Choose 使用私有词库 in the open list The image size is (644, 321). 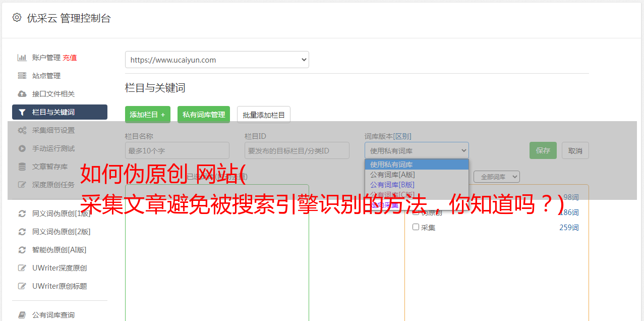coord(417,165)
